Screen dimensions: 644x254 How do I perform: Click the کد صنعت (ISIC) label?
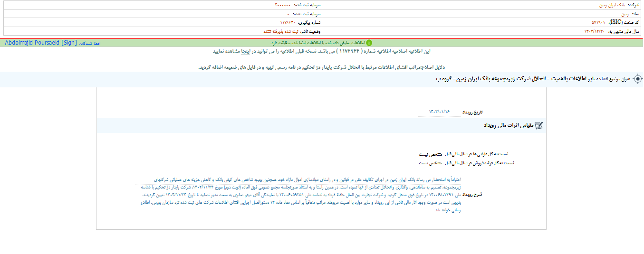[624, 22]
